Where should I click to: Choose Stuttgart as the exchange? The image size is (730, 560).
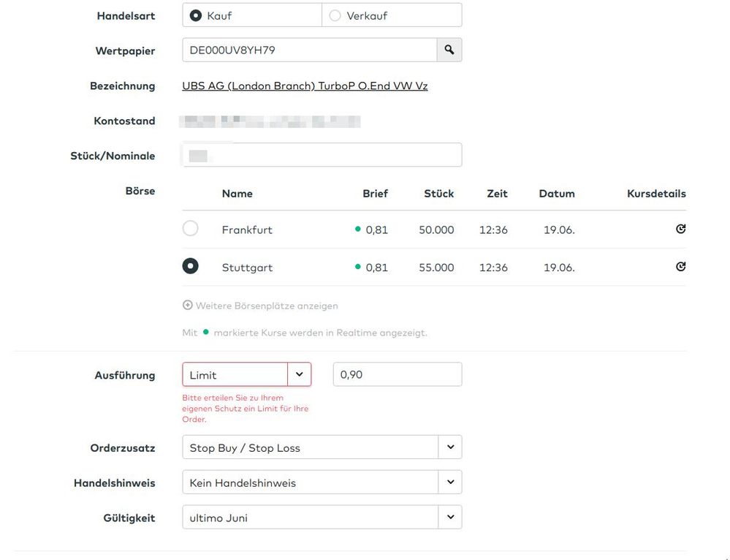click(190, 266)
